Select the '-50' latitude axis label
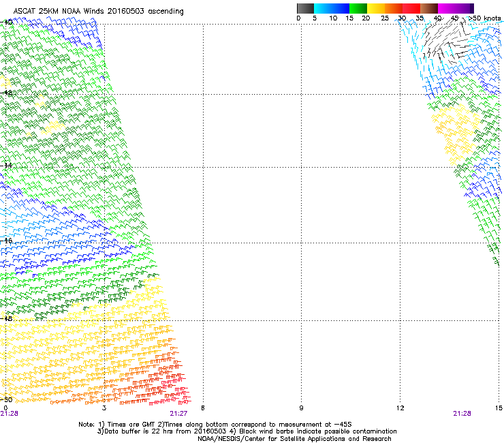 6,399
